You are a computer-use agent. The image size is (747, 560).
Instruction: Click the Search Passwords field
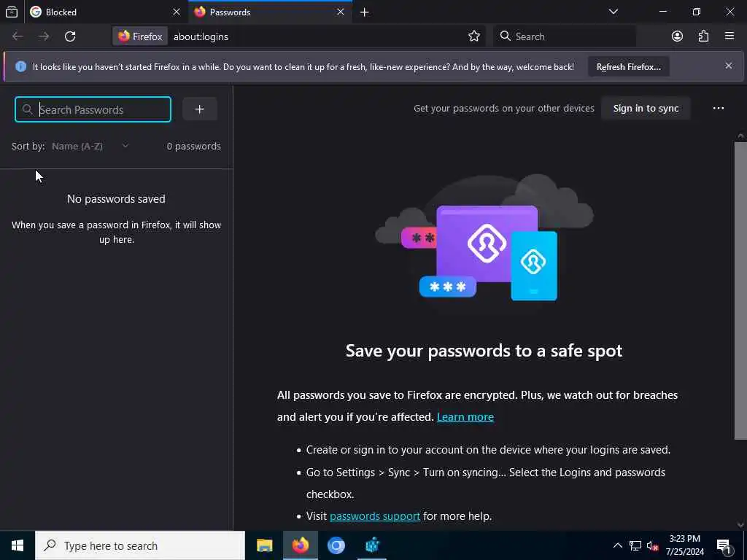[x=93, y=109]
